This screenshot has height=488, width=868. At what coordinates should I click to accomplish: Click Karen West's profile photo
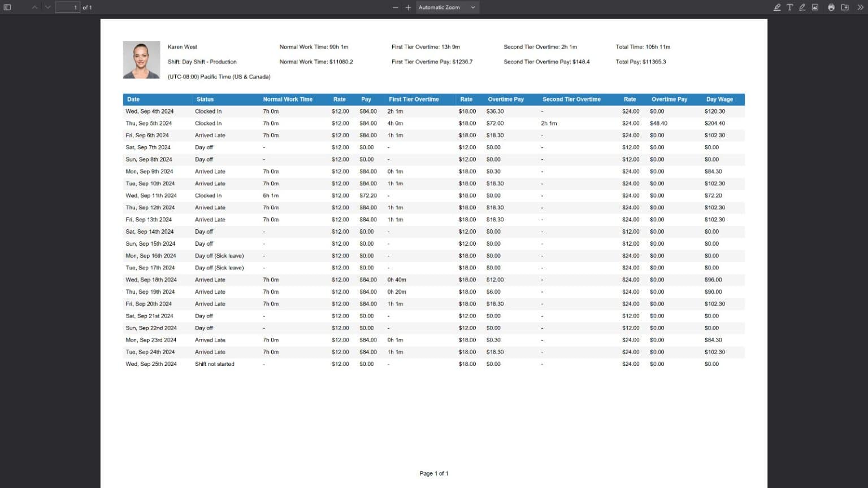coord(141,59)
